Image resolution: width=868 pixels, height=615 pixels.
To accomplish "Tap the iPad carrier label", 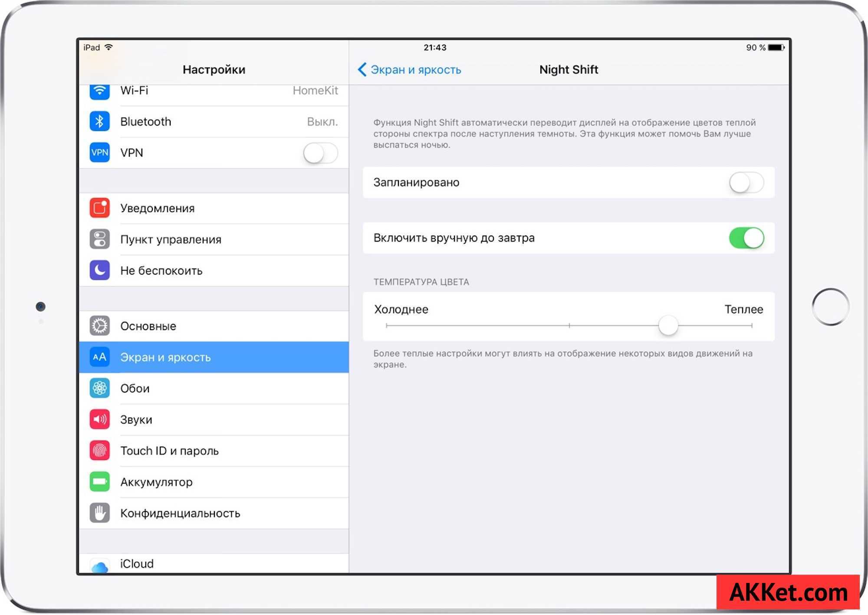I will point(92,48).
